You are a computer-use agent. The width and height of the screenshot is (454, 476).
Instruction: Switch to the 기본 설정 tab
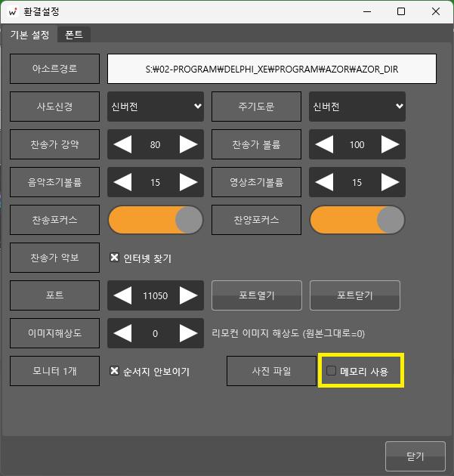pos(29,35)
